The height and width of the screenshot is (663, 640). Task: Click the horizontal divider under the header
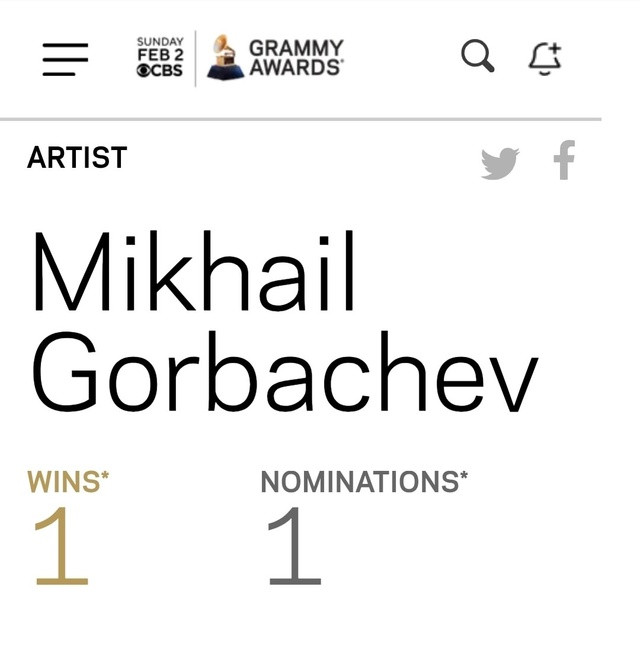[x=300, y=119]
